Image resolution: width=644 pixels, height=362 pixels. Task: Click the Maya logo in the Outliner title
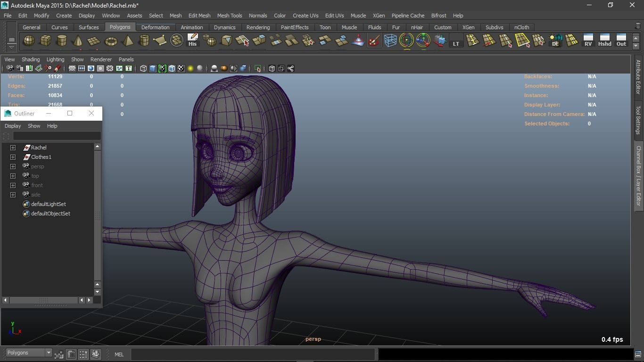(8, 114)
